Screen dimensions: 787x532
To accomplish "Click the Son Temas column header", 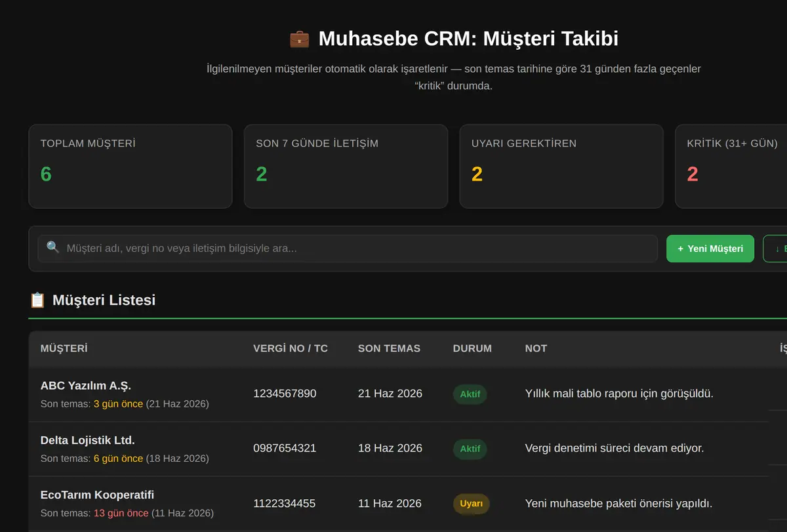I will (389, 348).
